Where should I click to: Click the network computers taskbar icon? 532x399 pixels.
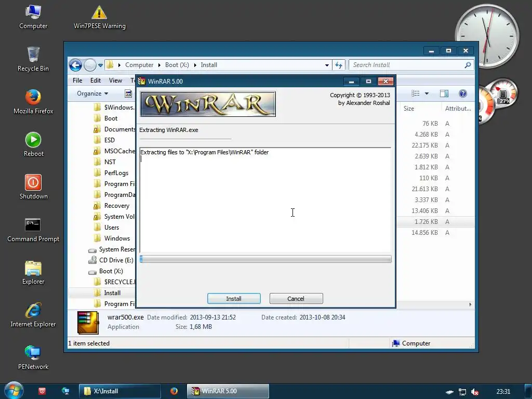(65, 391)
